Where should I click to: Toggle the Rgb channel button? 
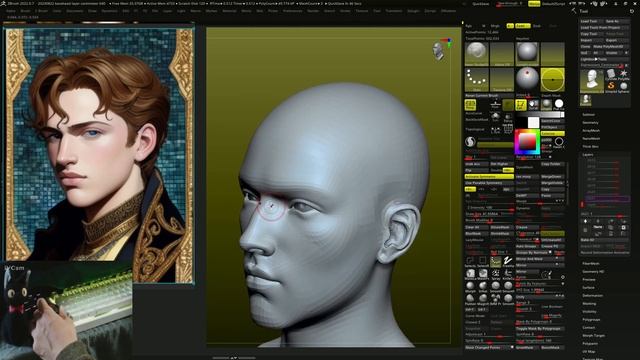[x=469, y=26]
